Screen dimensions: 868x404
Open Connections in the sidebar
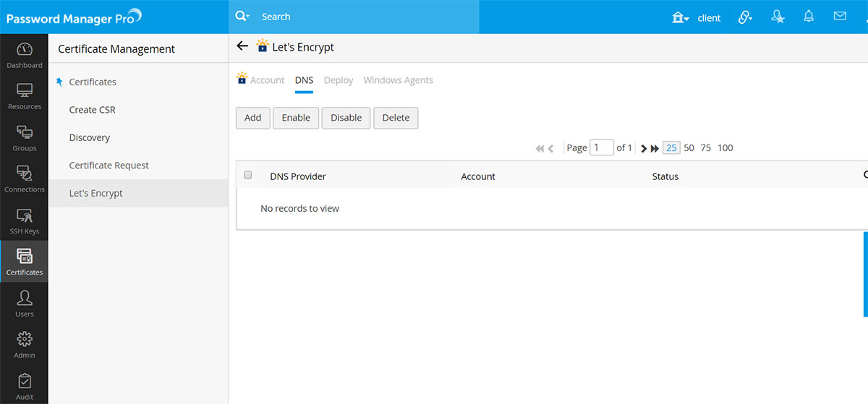click(x=24, y=180)
